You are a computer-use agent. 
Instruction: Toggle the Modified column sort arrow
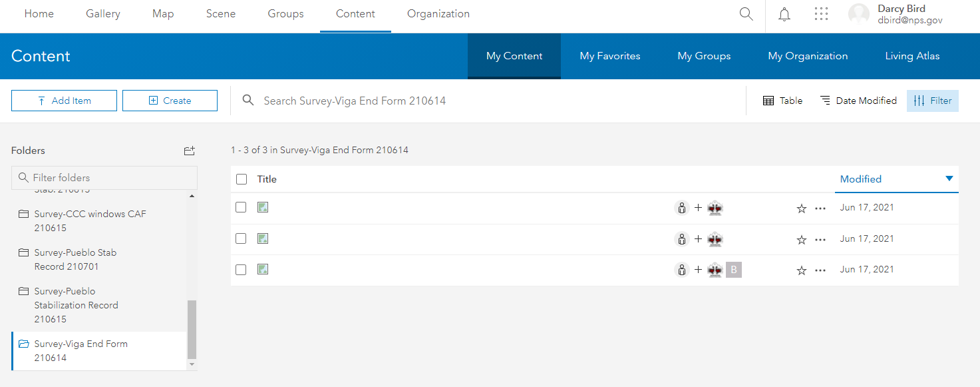[949, 179]
